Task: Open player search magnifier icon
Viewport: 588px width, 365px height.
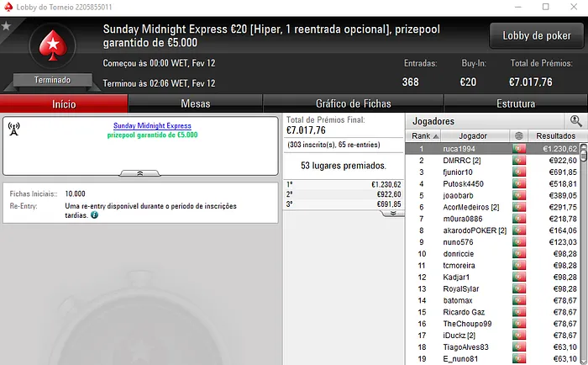Action: (x=575, y=121)
